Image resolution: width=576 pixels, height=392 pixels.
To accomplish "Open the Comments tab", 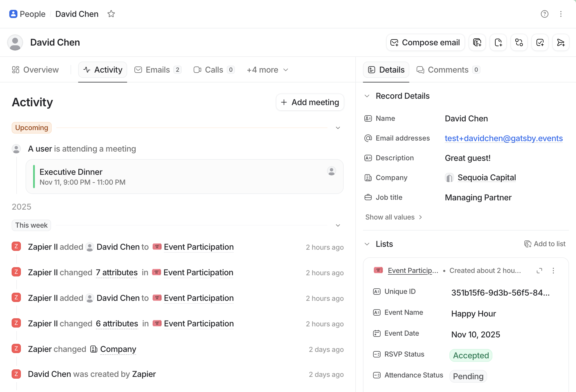I will click(x=448, y=70).
